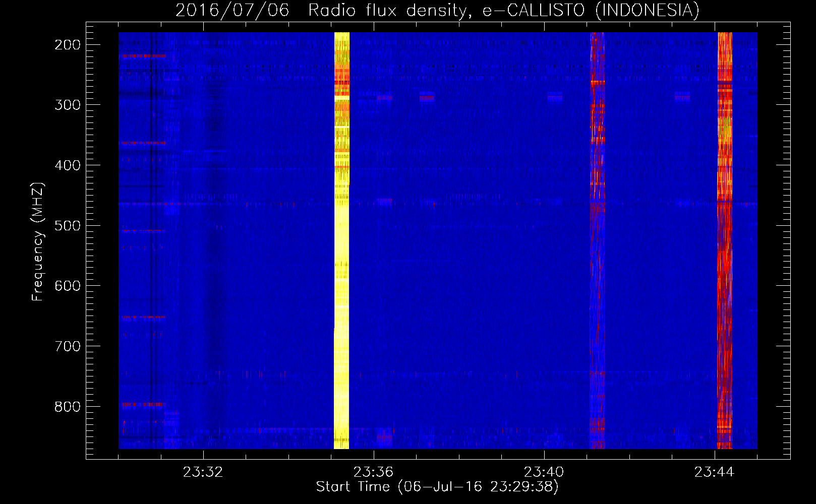
Task: Click the 500 frequency tick label
Action: point(68,225)
